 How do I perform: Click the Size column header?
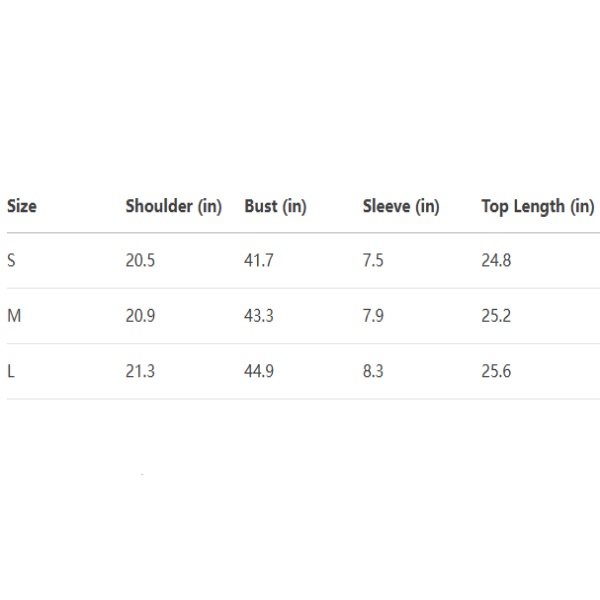tap(22, 207)
